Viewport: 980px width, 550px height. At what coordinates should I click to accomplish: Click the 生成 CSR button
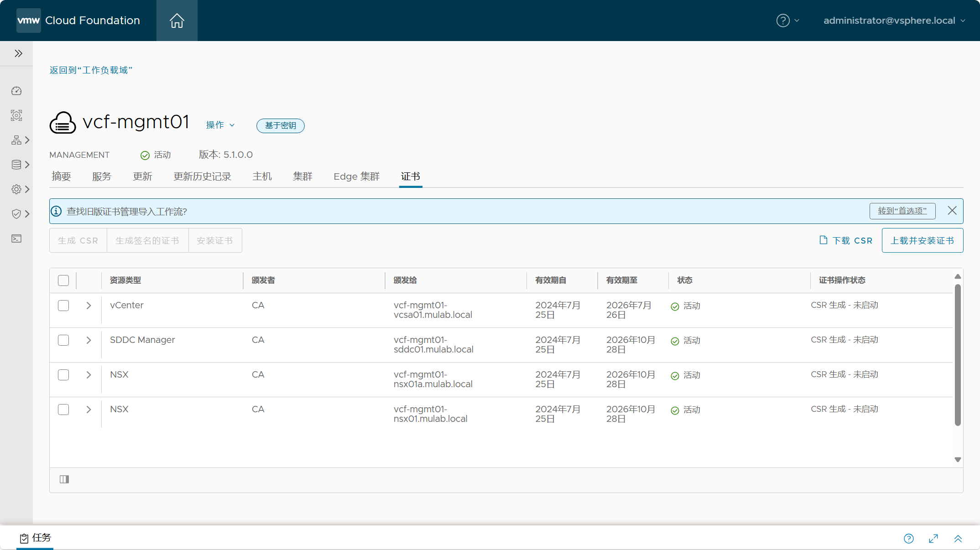coord(78,240)
